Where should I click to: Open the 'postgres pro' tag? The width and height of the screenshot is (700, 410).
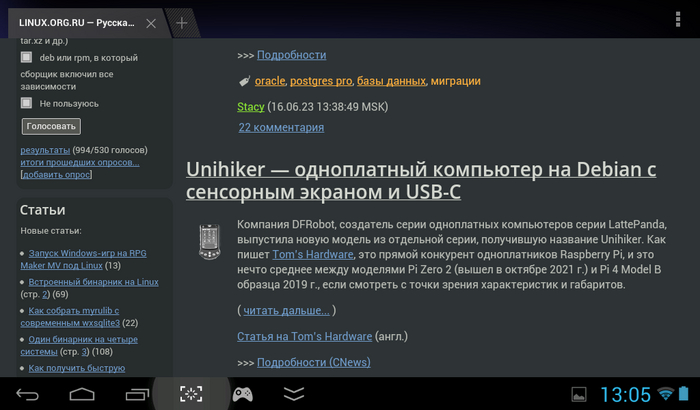321,81
